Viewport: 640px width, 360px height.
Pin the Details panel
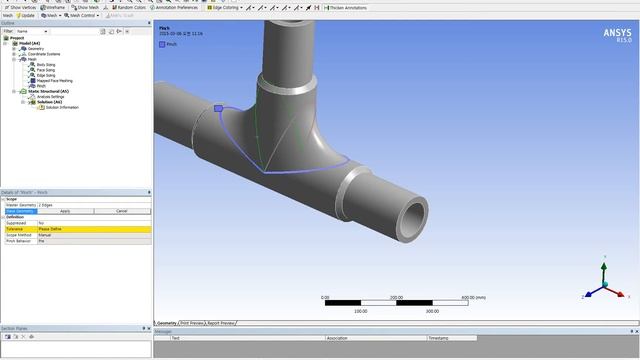[x=149, y=192]
